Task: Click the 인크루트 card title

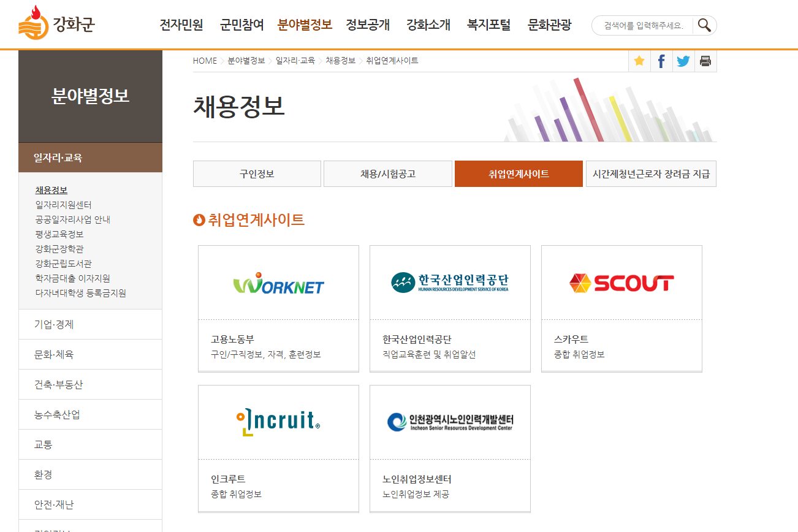Action: click(228, 479)
